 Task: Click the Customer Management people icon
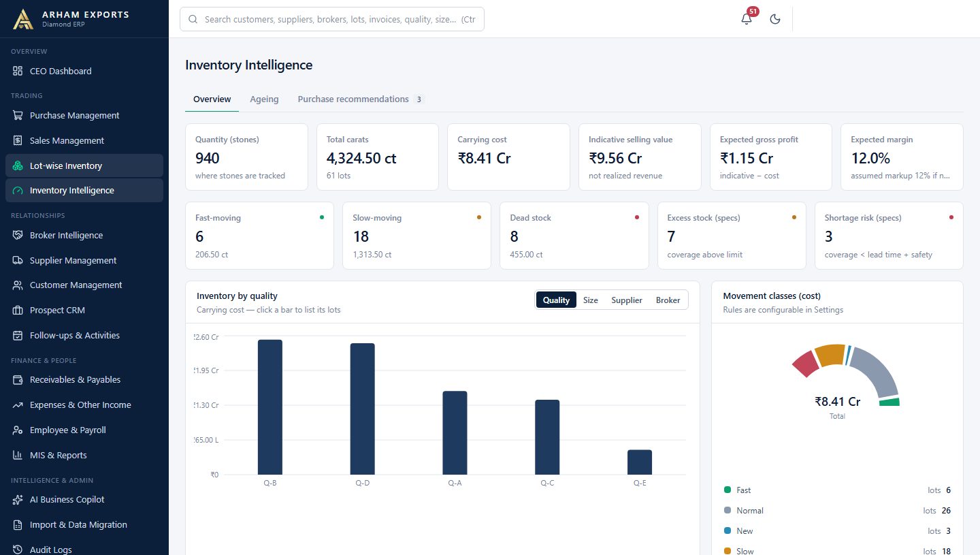pyautogui.click(x=18, y=285)
